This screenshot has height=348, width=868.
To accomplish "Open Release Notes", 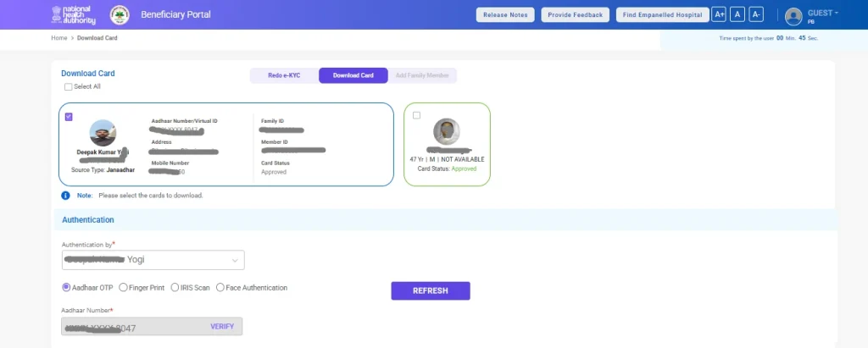I will [505, 15].
